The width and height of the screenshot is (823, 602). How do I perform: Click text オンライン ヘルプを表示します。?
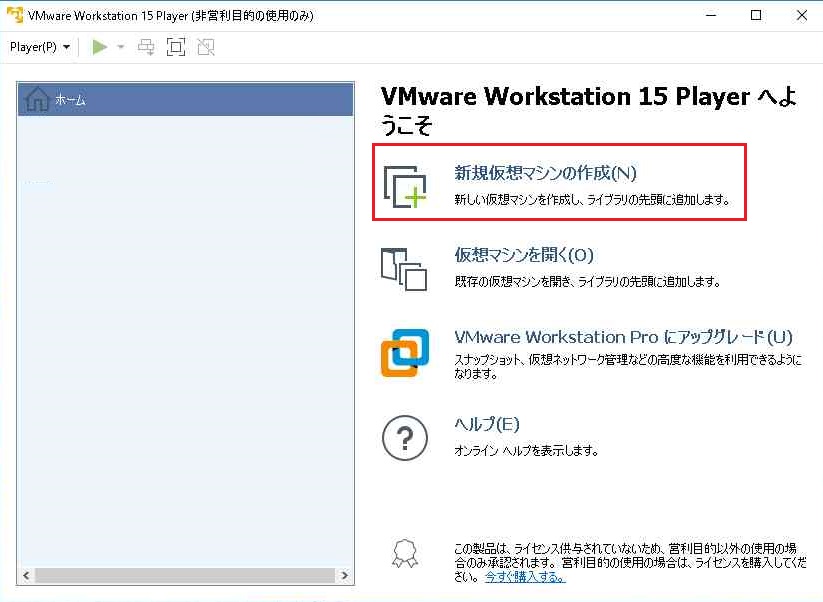(x=526, y=450)
